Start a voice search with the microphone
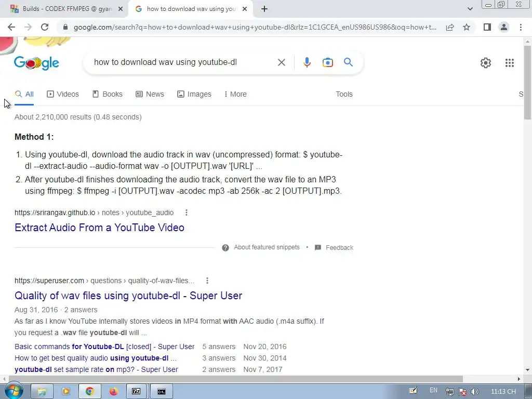532x399 pixels. tap(307, 62)
